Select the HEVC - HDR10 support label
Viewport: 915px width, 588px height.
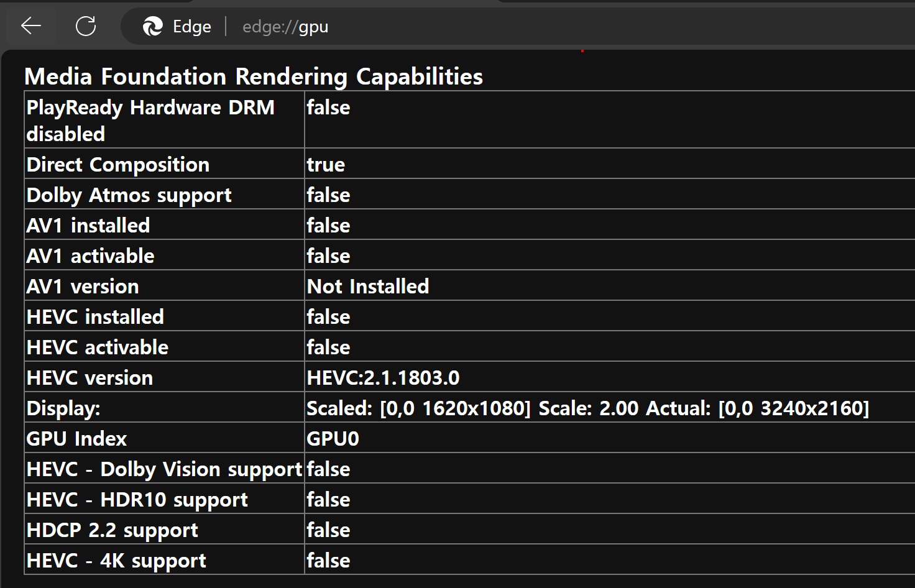click(137, 500)
